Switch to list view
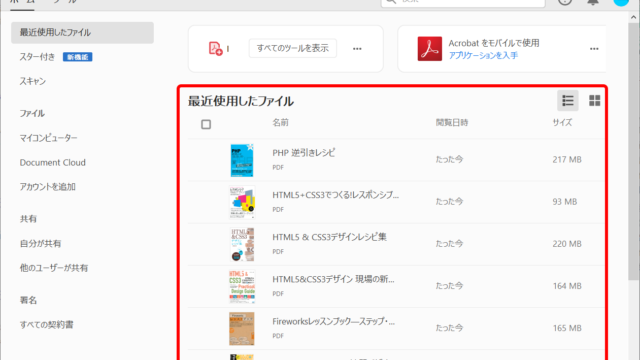 [568, 100]
